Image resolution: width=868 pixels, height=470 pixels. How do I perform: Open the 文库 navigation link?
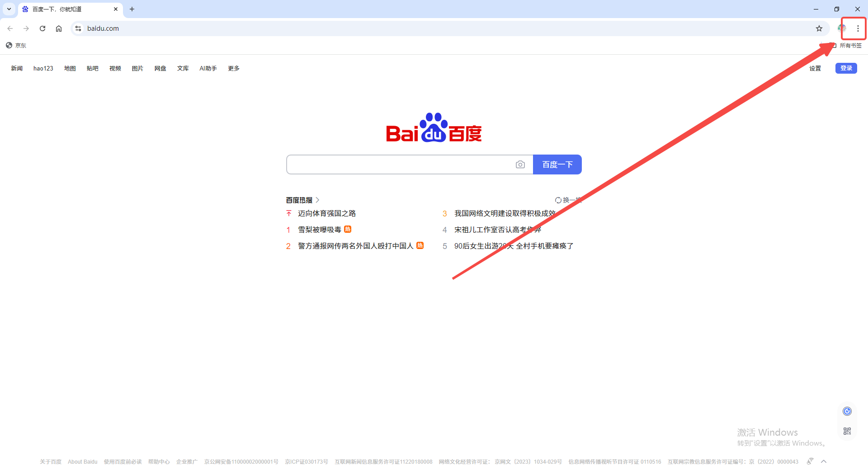(x=183, y=68)
